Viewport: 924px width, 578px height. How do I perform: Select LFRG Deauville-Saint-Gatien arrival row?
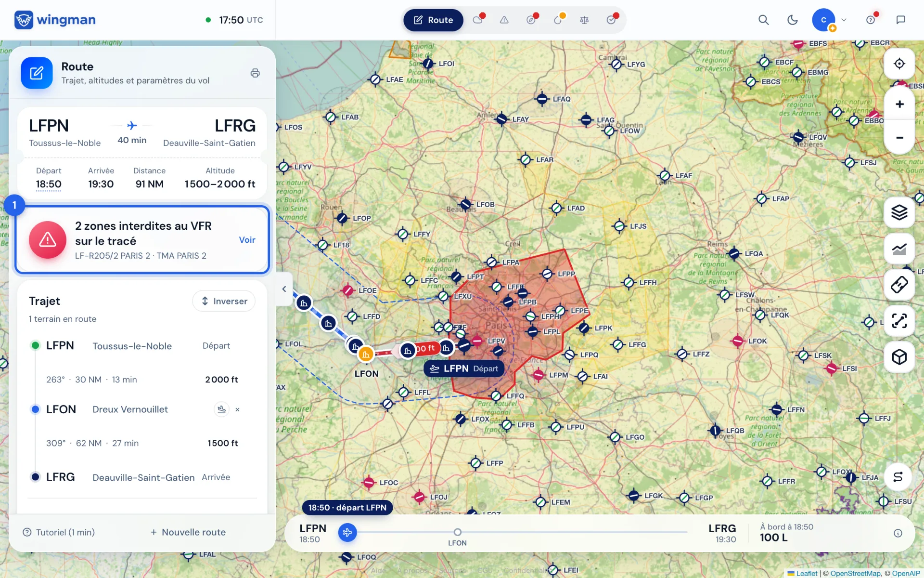pos(142,477)
